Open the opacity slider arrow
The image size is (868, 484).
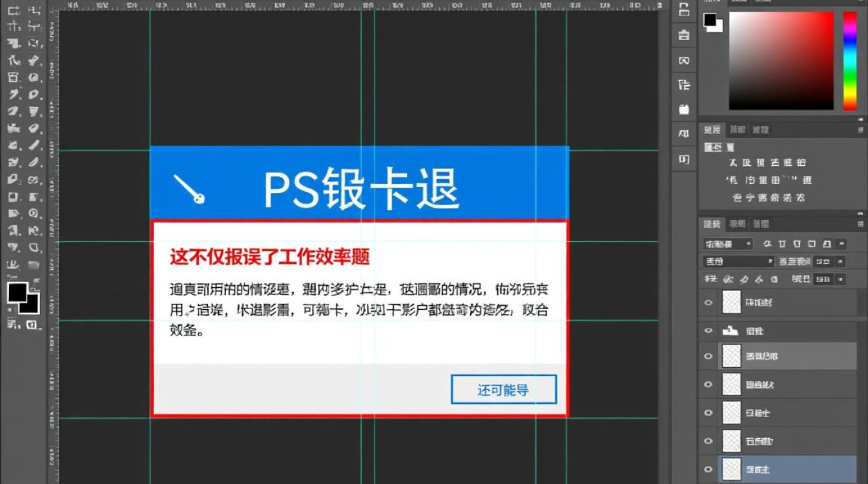[839, 261]
